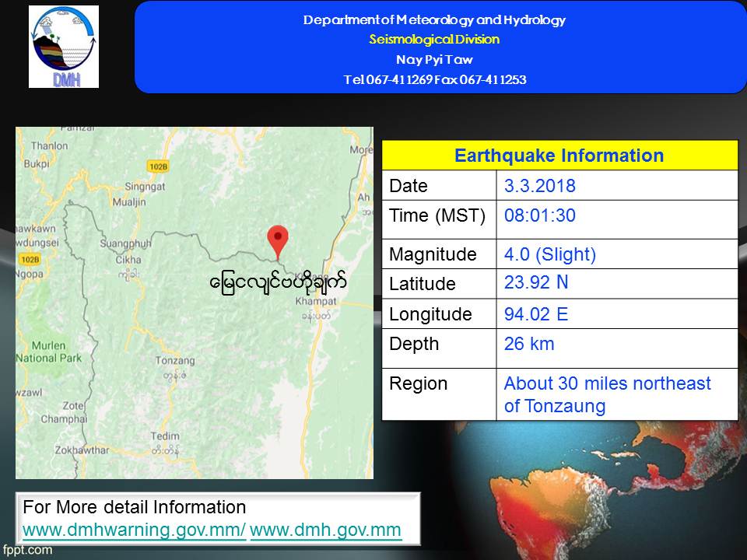Image resolution: width=747 pixels, height=560 pixels.
Task: Click the 'Suangphuh' label on the map
Action: click(x=125, y=243)
